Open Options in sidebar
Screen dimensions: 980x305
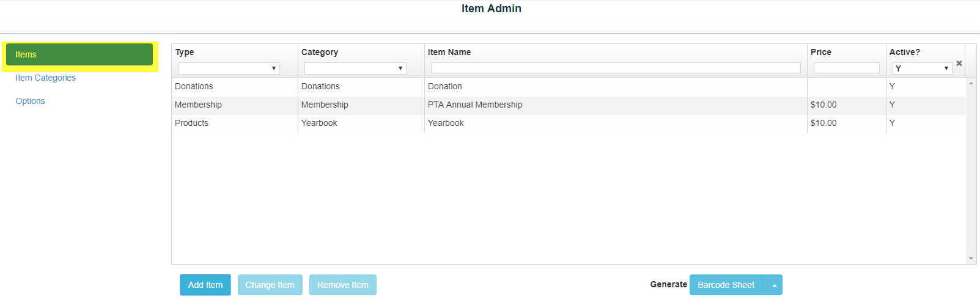(30, 101)
